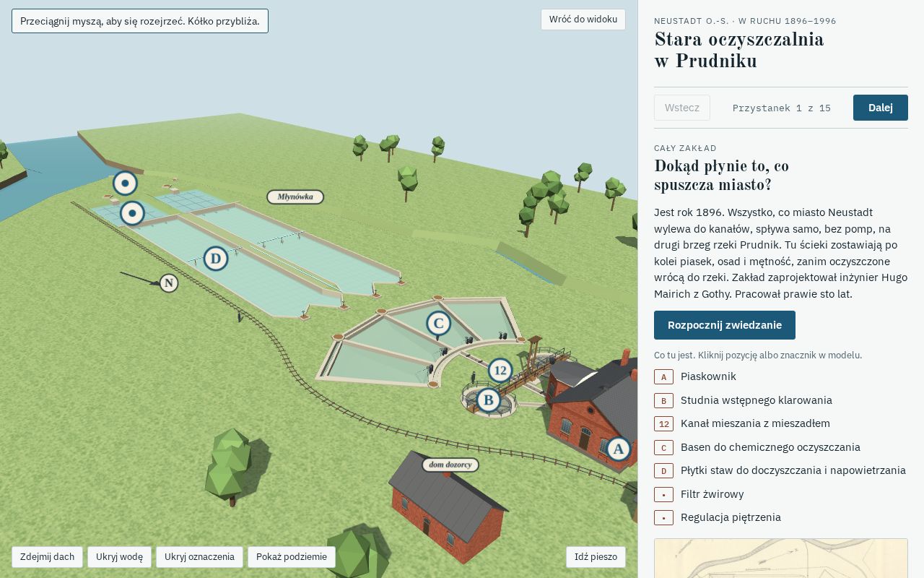This screenshot has width=924, height=578.
Task: Select marker B on the round well
Action: [x=488, y=400]
